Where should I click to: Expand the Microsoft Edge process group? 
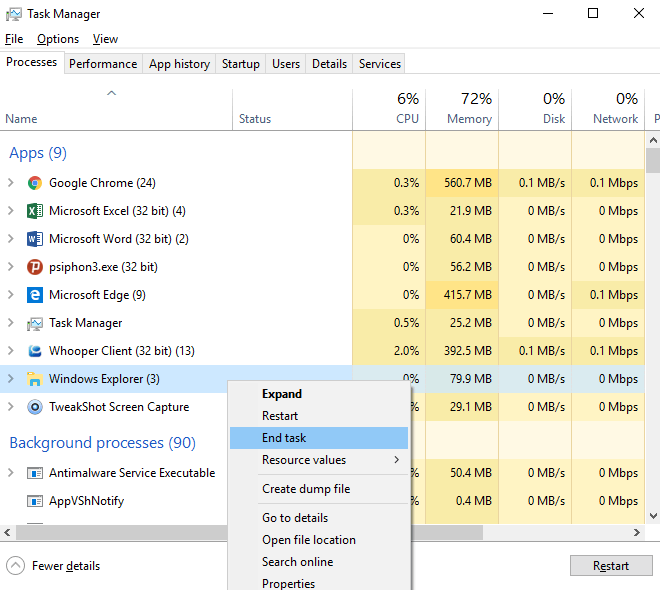coord(11,295)
